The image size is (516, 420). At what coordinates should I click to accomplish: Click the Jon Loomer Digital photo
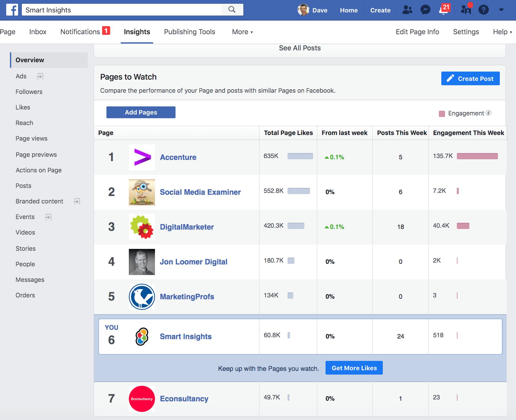pyautogui.click(x=142, y=262)
